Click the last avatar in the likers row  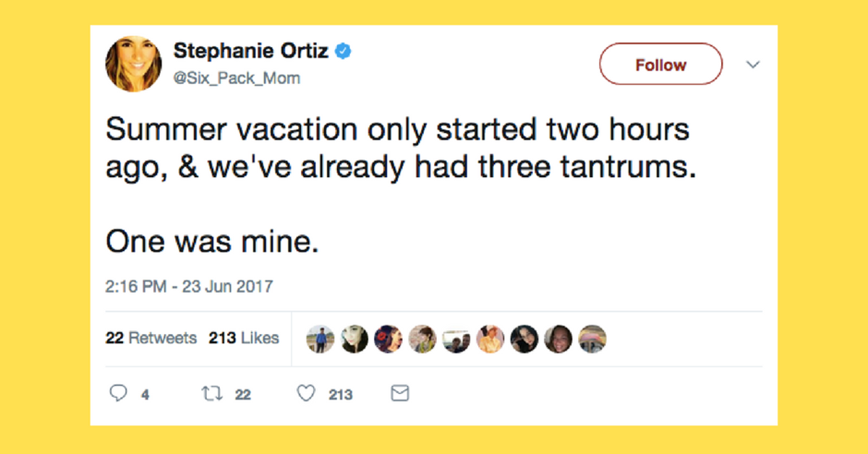(x=592, y=338)
